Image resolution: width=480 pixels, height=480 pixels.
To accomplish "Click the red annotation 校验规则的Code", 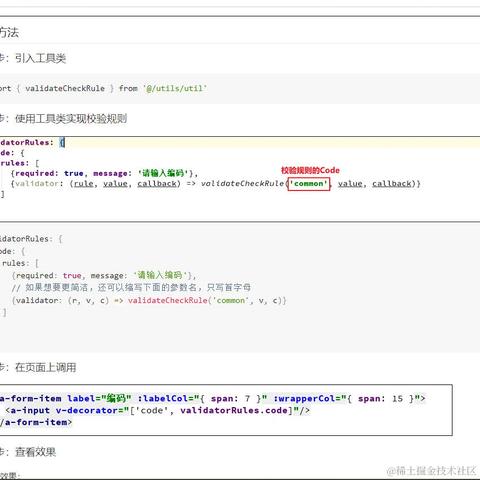I will (x=310, y=170).
